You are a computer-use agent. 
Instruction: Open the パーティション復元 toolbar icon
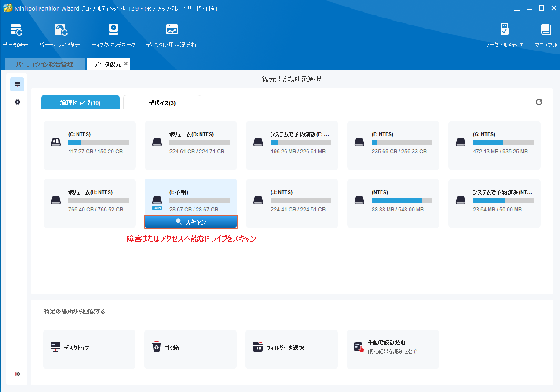click(60, 30)
